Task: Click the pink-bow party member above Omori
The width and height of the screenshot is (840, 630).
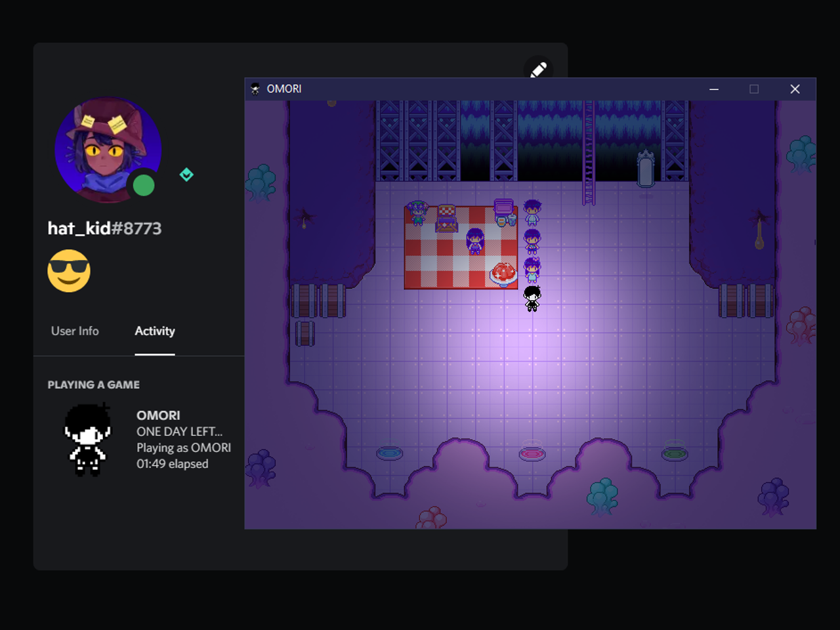Action: coord(532,270)
